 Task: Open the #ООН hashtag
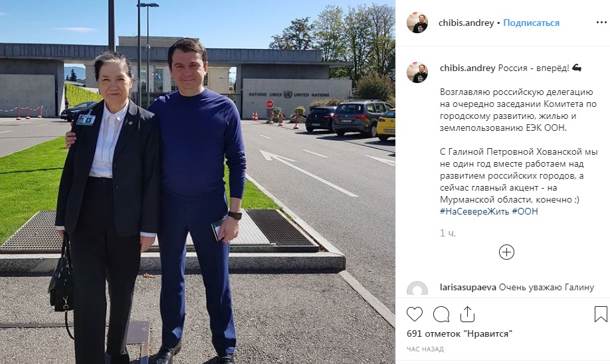(x=525, y=211)
